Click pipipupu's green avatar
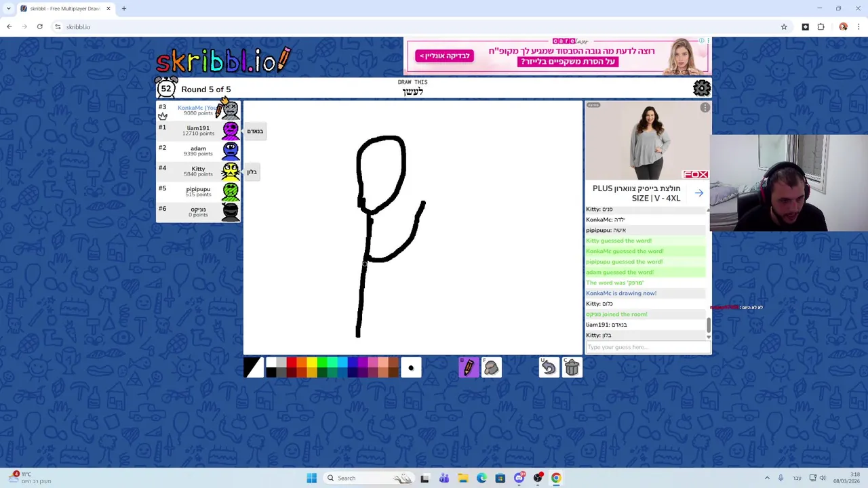 pyautogui.click(x=231, y=191)
